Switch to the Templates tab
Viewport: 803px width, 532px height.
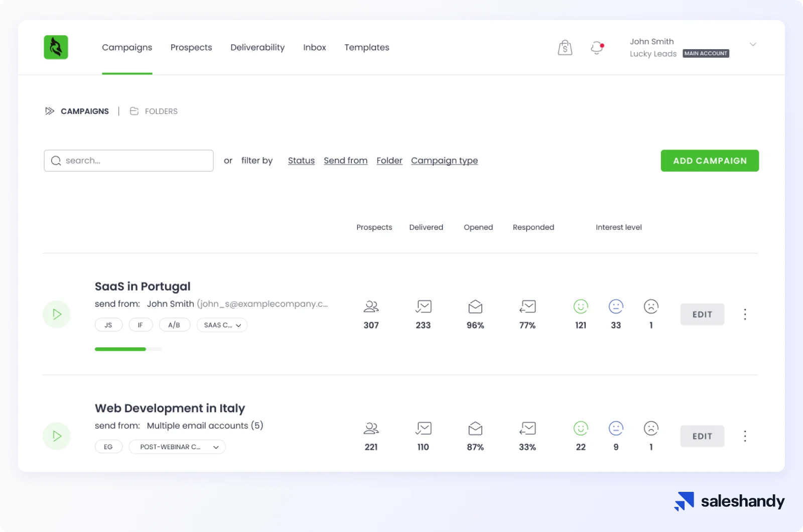[366, 47]
